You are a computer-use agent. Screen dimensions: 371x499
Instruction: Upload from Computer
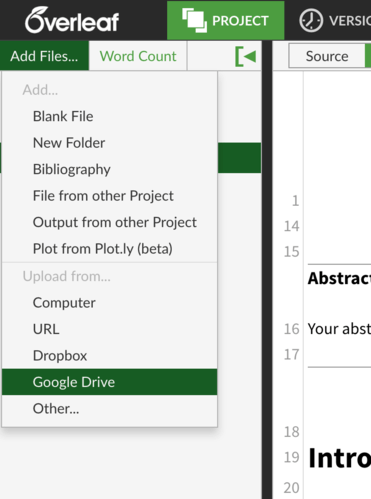coord(110,303)
